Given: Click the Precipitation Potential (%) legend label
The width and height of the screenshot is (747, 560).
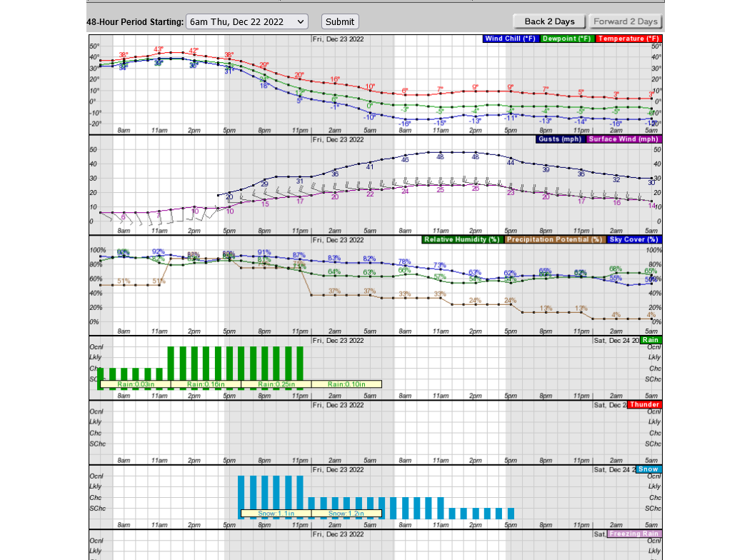Looking at the screenshot, I should click(554, 240).
